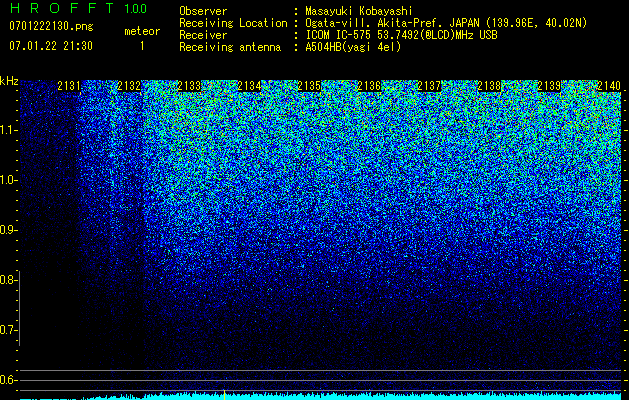Click the meteor label
629x400 pixels.
142,31
